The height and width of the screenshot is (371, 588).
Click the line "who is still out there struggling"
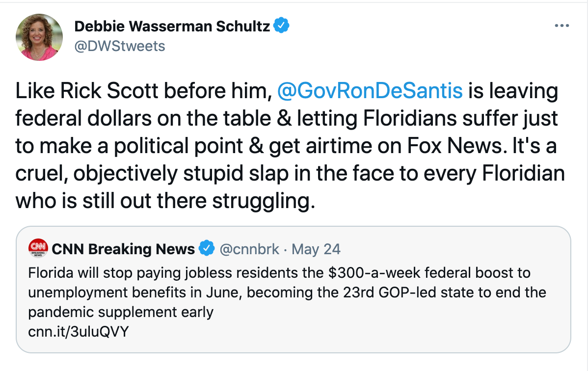coord(164,202)
